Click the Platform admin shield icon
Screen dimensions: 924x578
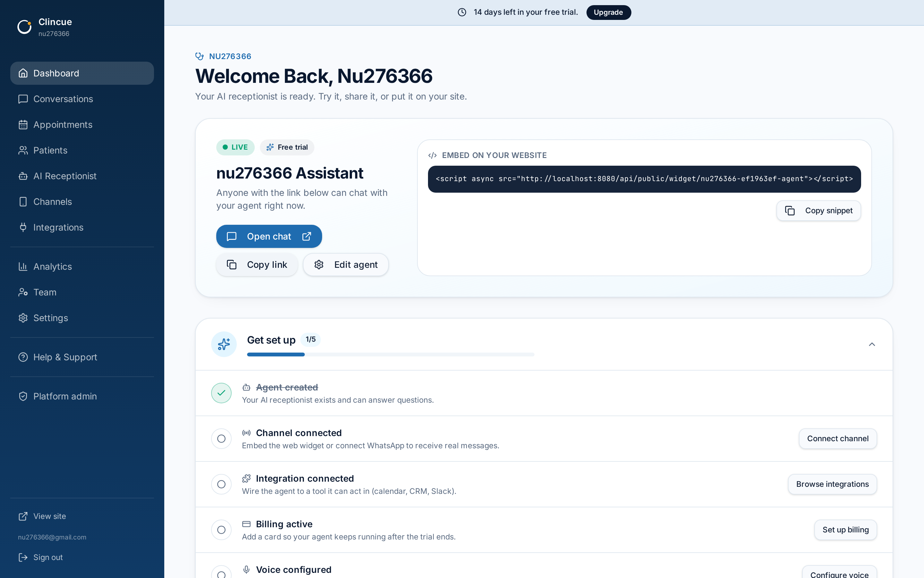(23, 396)
